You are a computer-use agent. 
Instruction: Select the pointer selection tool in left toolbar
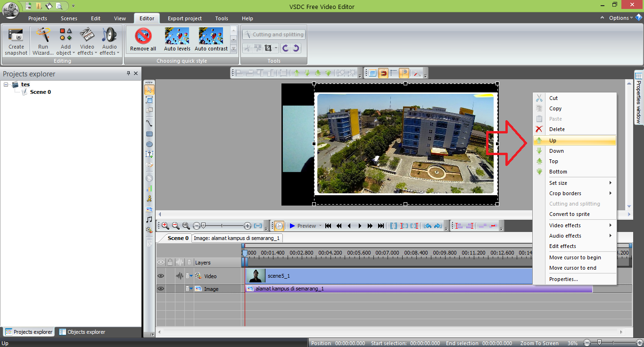coord(149,89)
